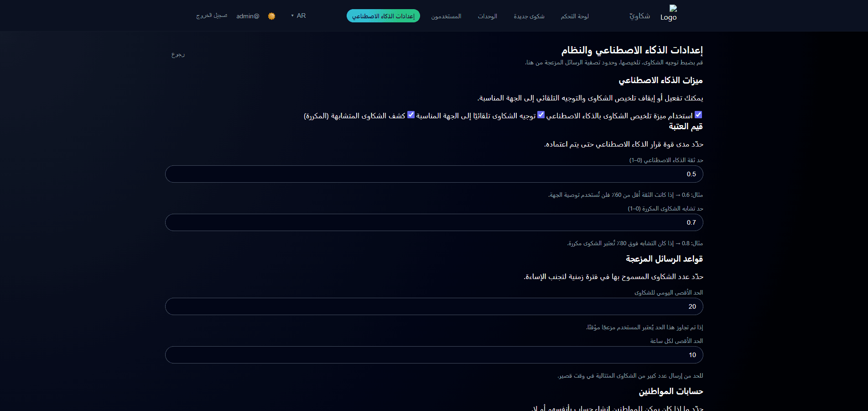Click the avatar icon beside admin@
This screenshot has height=411, width=868.
point(272,16)
